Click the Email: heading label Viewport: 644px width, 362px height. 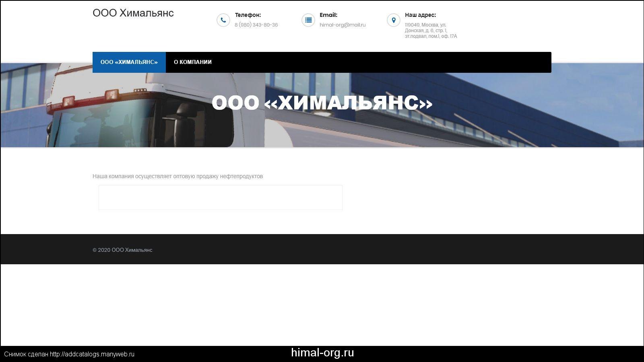[328, 15]
